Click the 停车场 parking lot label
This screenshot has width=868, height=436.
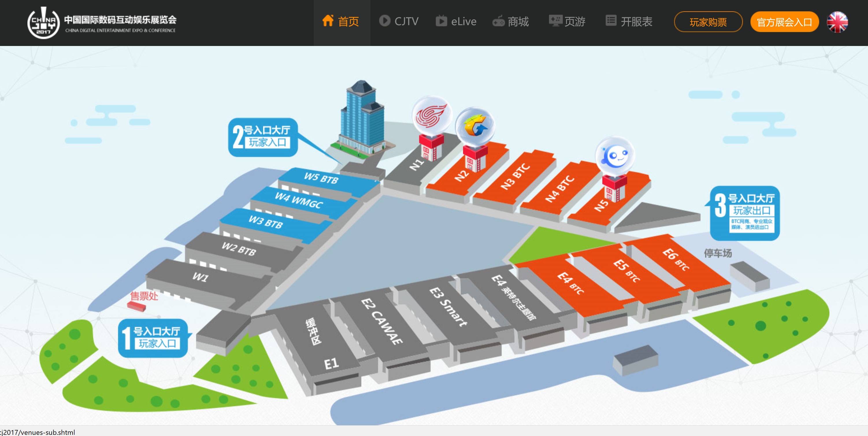click(x=718, y=253)
